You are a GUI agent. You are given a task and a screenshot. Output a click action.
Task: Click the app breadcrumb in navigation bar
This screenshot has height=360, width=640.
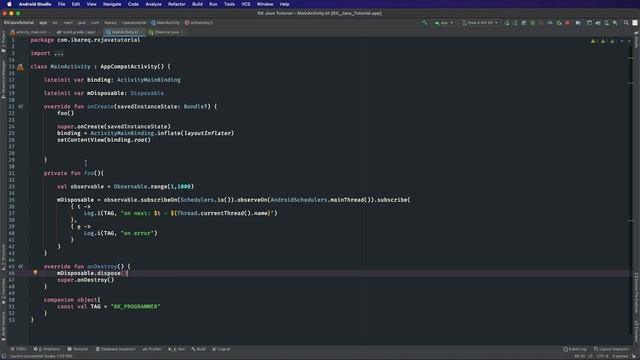pos(43,23)
